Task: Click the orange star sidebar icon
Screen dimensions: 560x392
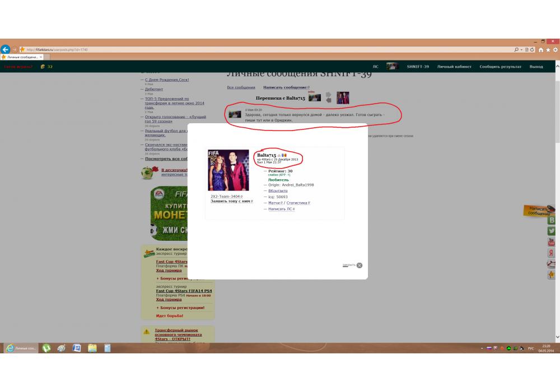Action: coord(552,275)
